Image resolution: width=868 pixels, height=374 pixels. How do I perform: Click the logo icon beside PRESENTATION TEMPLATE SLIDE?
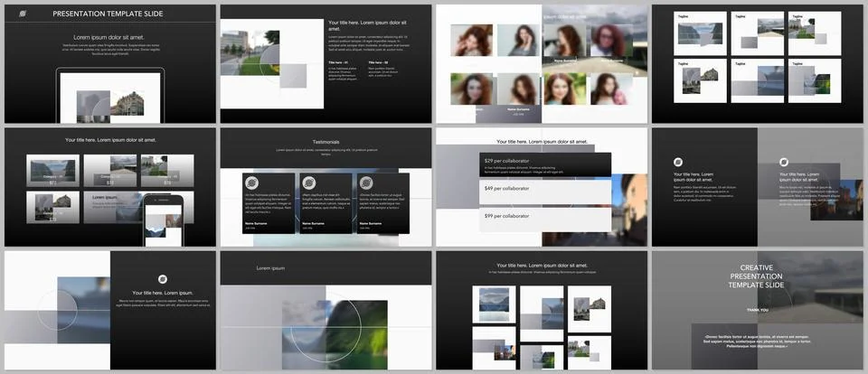[22, 14]
